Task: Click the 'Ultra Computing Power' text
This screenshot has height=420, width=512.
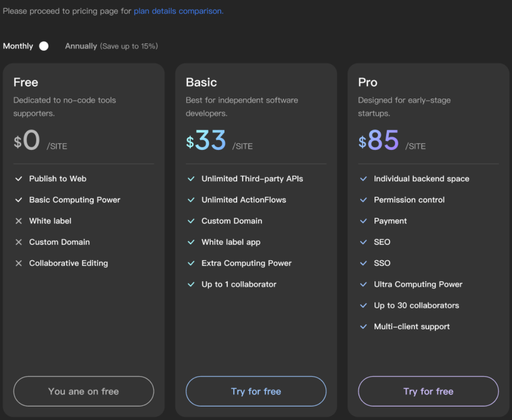Action: pos(418,284)
